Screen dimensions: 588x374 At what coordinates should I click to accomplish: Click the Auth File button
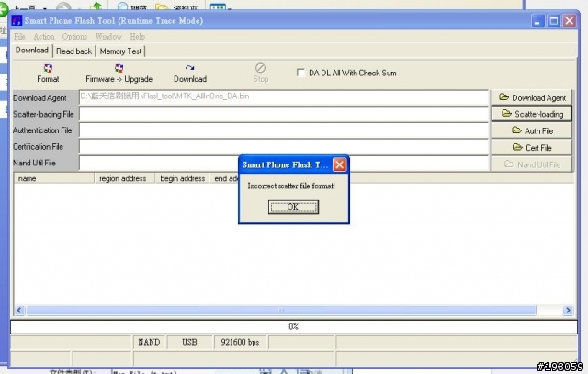(531, 130)
